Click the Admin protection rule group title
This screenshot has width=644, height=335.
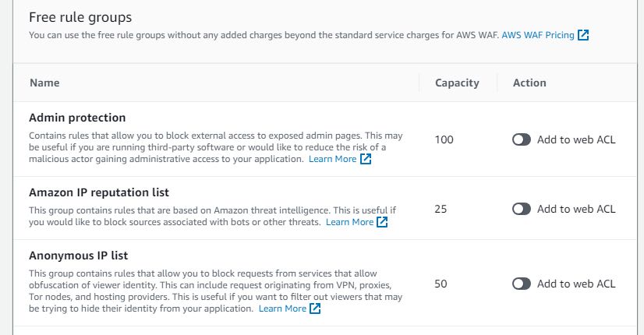click(x=77, y=118)
